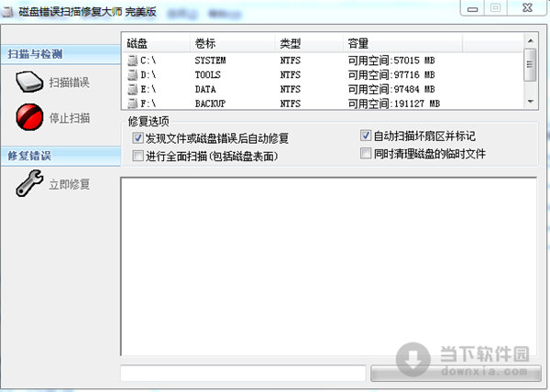Click the DATA volume label

(205, 90)
